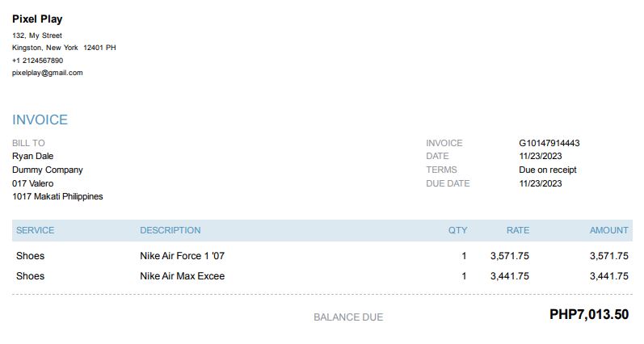This screenshot has width=644, height=344.
Task: Click the 3,441.75 amount value
Action: [x=608, y=276]
